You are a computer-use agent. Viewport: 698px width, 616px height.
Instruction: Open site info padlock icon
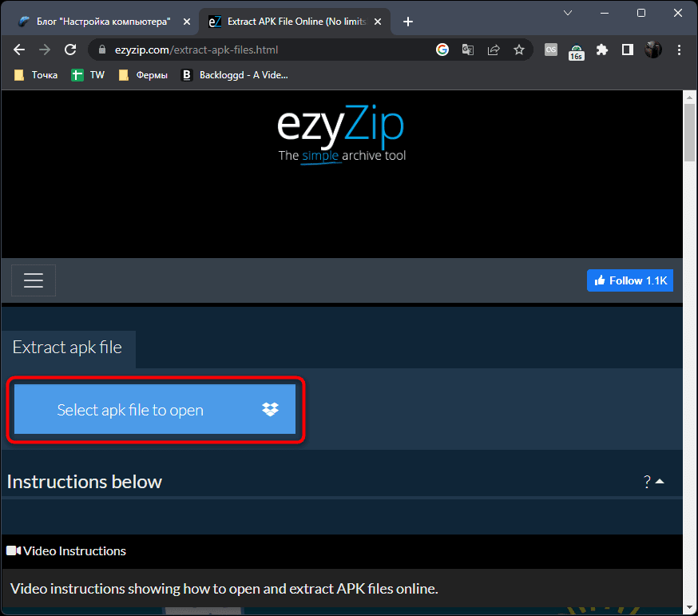(x=102, y=50)
